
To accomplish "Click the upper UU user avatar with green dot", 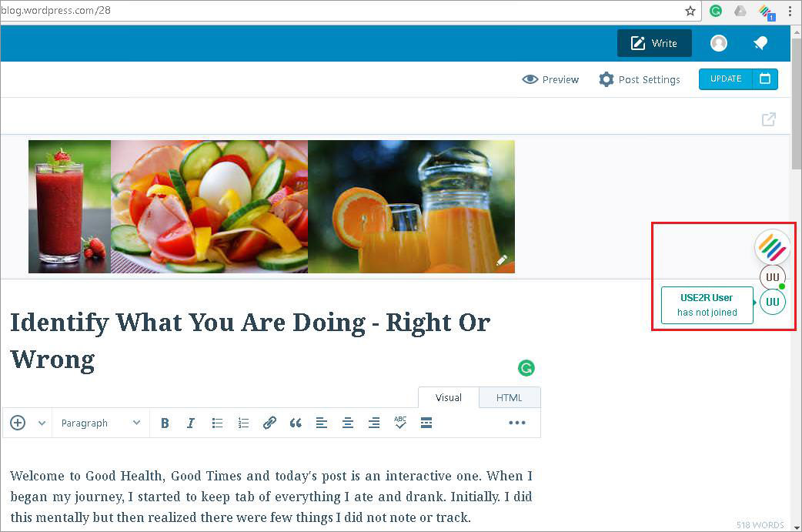I will [x=772, y=277].
